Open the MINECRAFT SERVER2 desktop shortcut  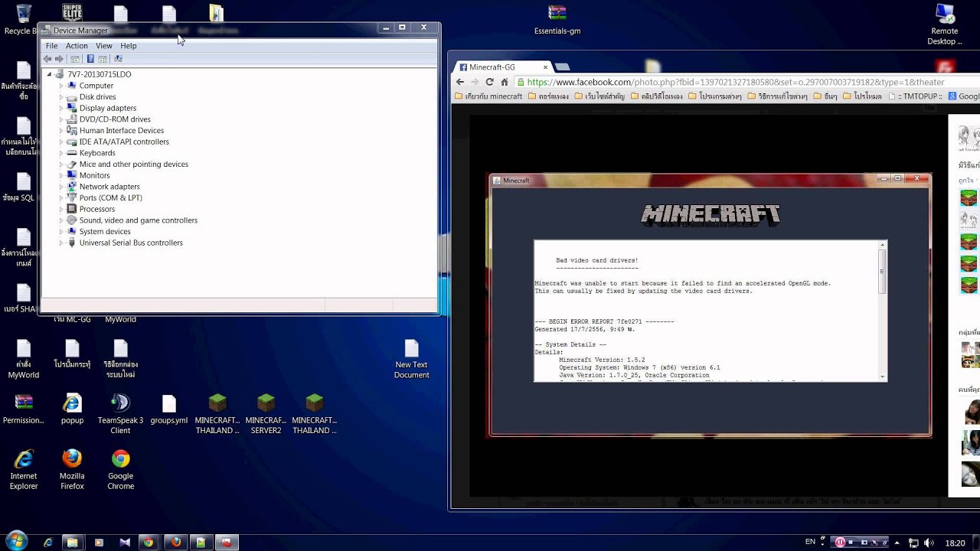[266, 414]
